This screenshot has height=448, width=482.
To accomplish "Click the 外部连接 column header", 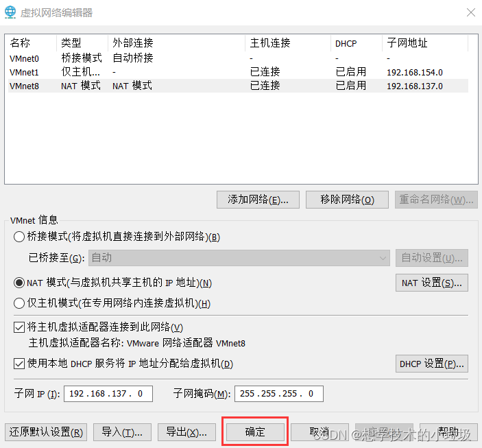I will [x=176, y=43].
